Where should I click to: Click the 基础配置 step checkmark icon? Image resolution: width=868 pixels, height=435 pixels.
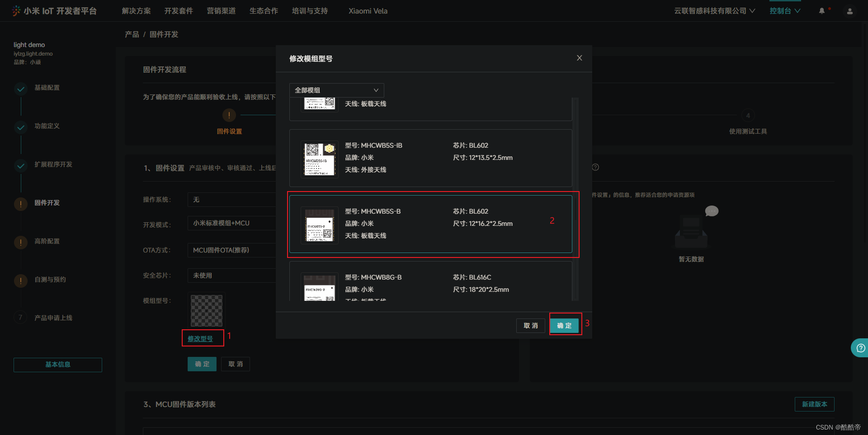[x=21, y=89]
